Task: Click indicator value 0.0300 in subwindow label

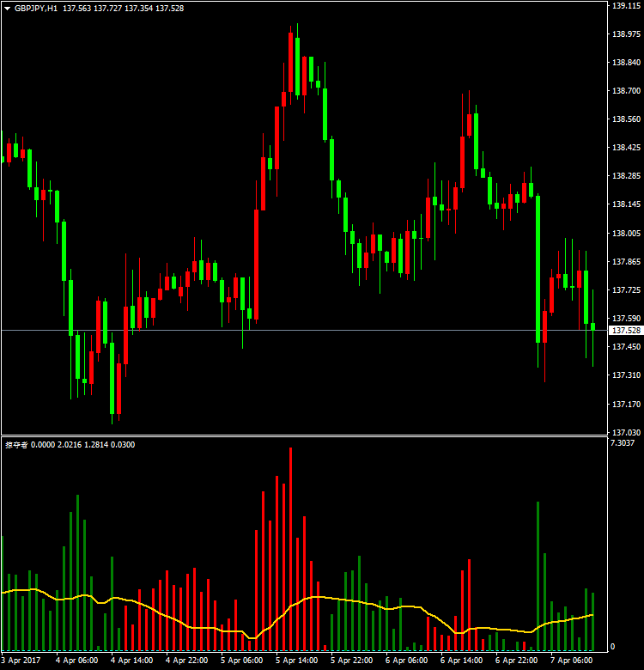Action: (x=123, y=445)
